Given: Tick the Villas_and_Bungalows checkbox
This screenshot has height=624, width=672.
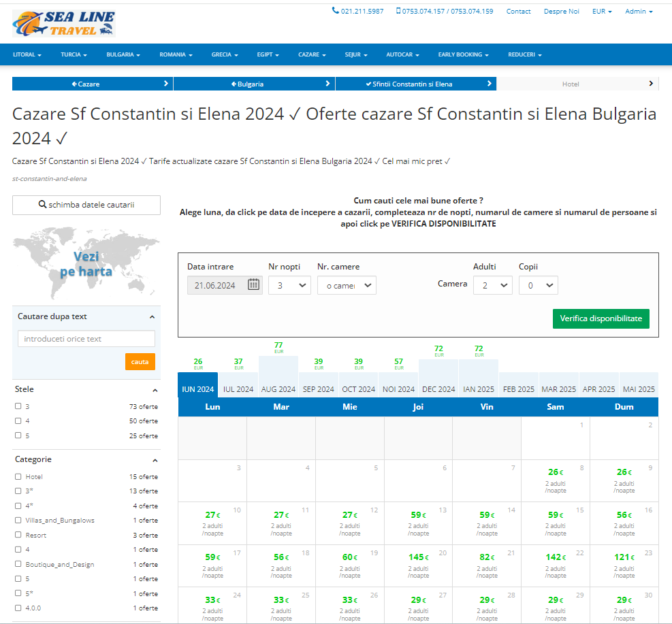Looking at the screenshot, I should point(18,520).
